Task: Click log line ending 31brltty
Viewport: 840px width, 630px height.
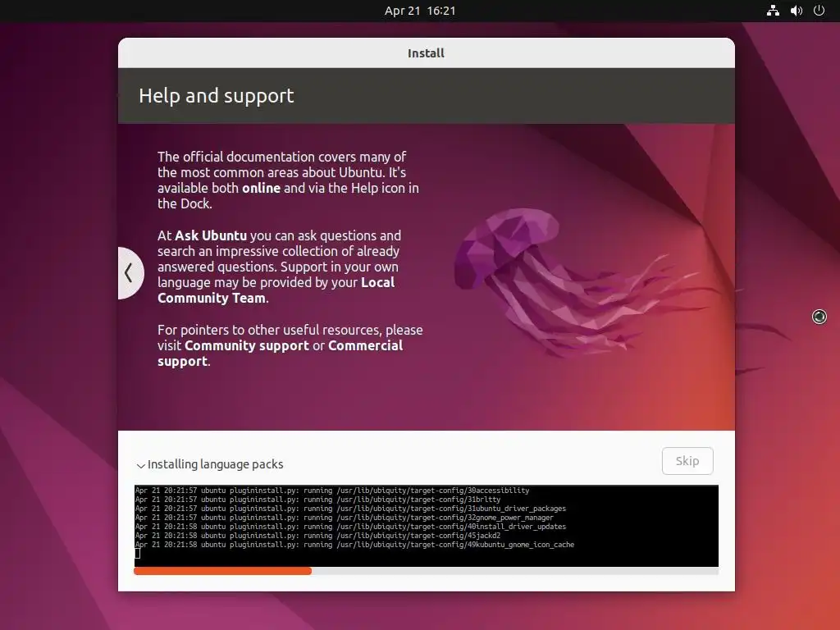Action: [x=317, y=500]
